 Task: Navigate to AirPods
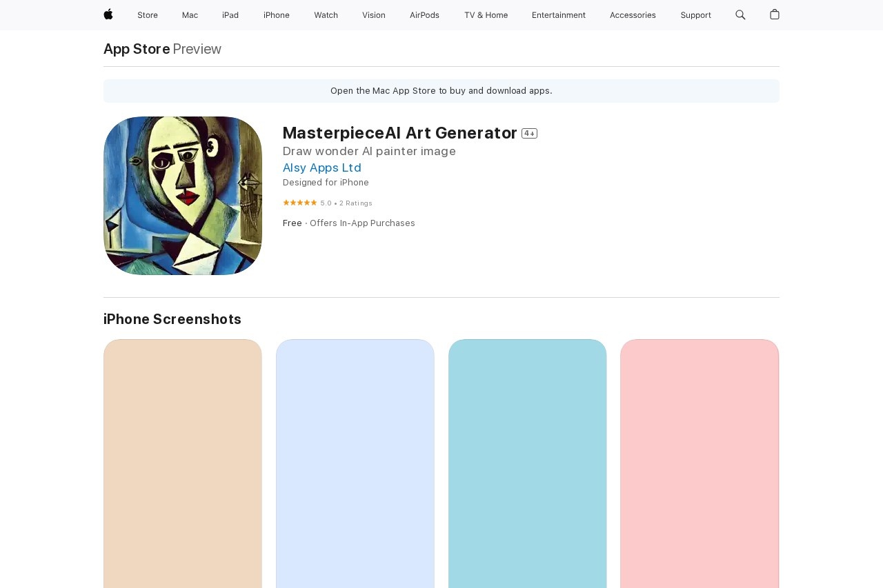424,15
